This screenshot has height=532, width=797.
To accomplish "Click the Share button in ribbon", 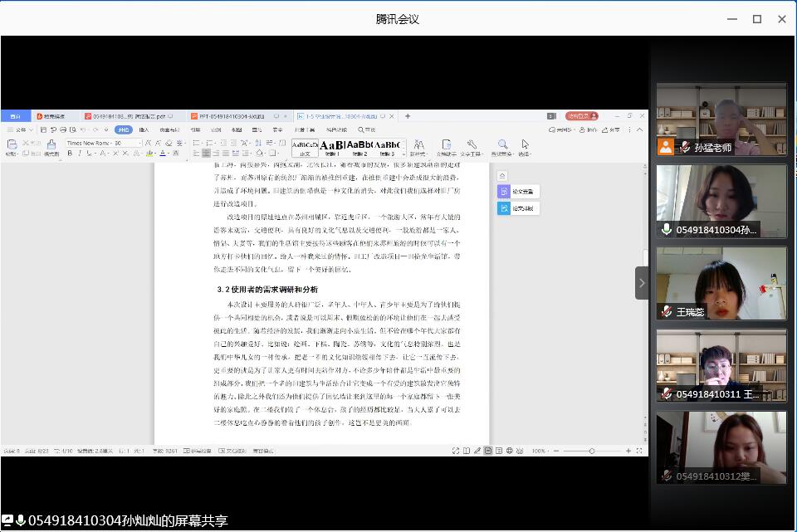I will pos(611,129).
